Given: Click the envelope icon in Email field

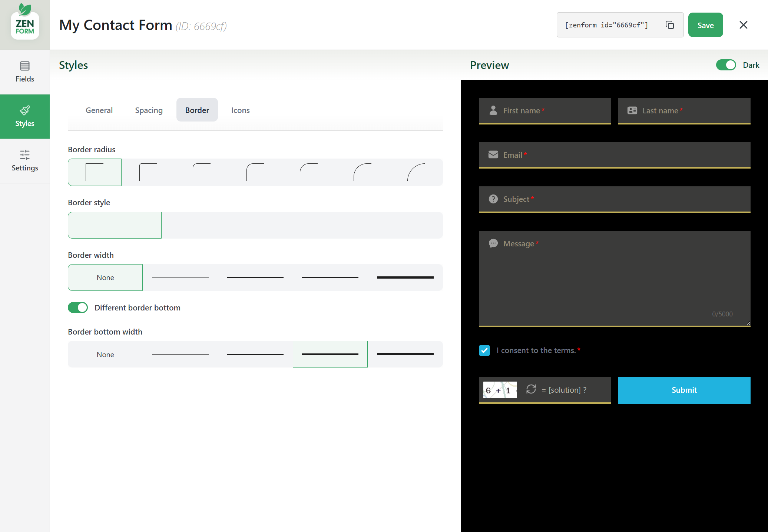Looking at the screenshot, I should point(493,154).
